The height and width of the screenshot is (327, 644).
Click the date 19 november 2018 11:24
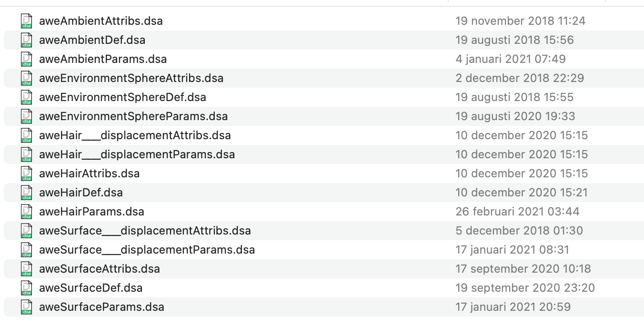pos(520,21)
